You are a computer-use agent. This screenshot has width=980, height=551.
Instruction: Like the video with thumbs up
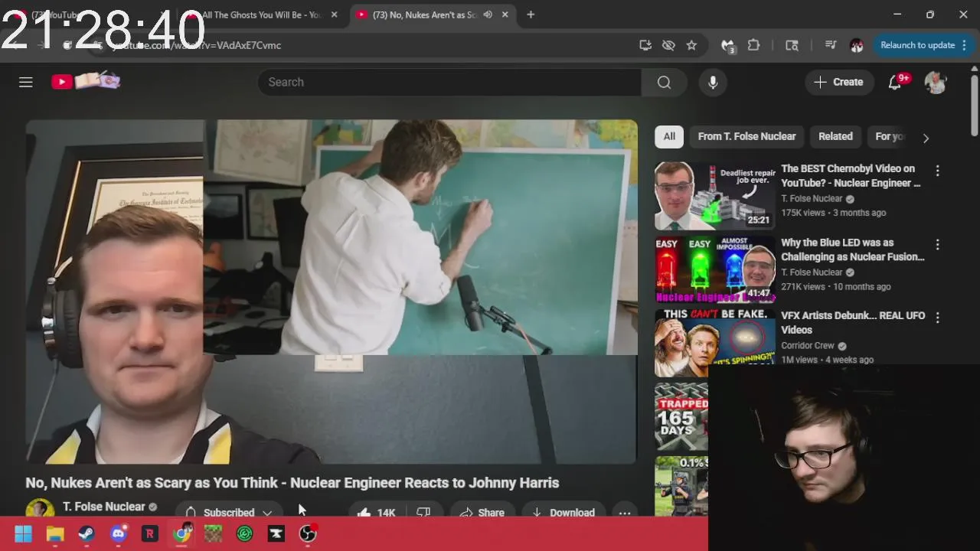(375, 513)
